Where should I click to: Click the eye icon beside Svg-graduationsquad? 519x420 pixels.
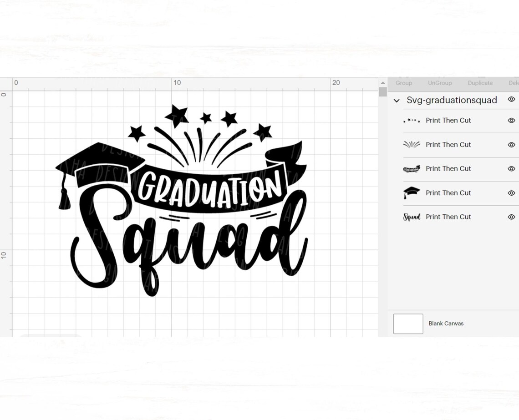click(511, 99)
